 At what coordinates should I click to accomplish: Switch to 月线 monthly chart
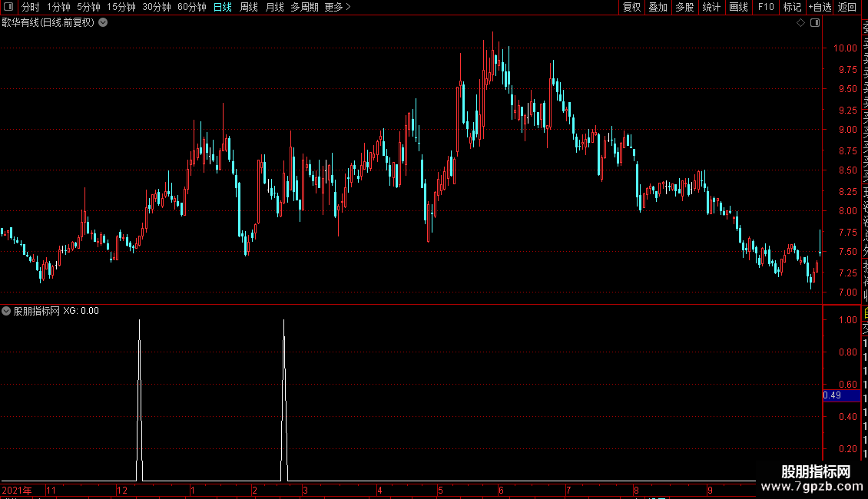coord(274,7)
